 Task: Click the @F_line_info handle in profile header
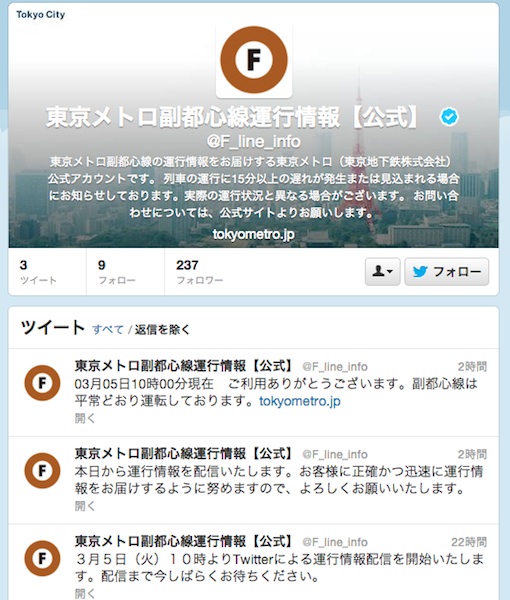point(254,142)
